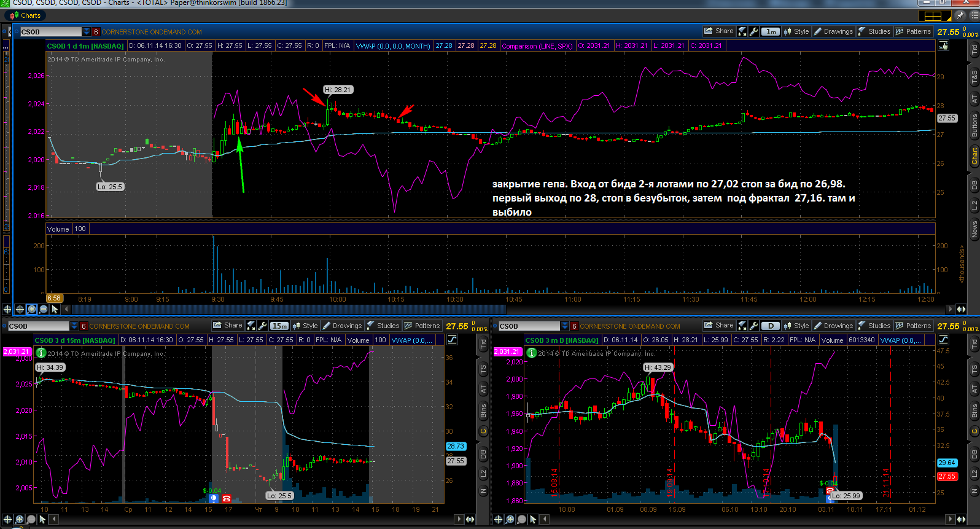
Task: Toggle T&S sidebar panel on top chart
Action: 974,77
